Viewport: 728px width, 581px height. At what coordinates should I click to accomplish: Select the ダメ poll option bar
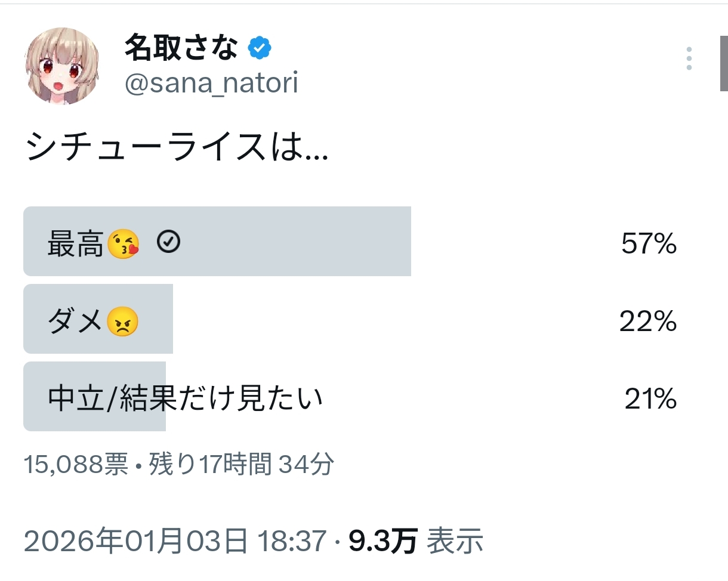[x=98, y=319]
